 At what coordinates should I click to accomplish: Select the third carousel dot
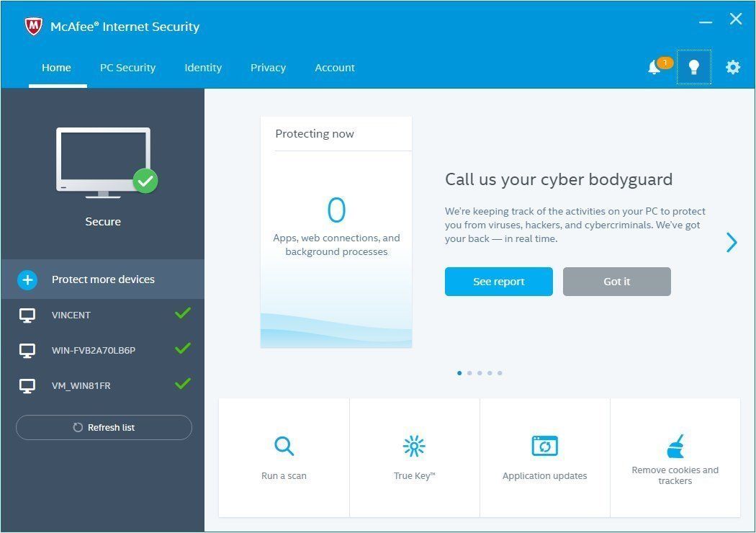[x=480, y=373]
